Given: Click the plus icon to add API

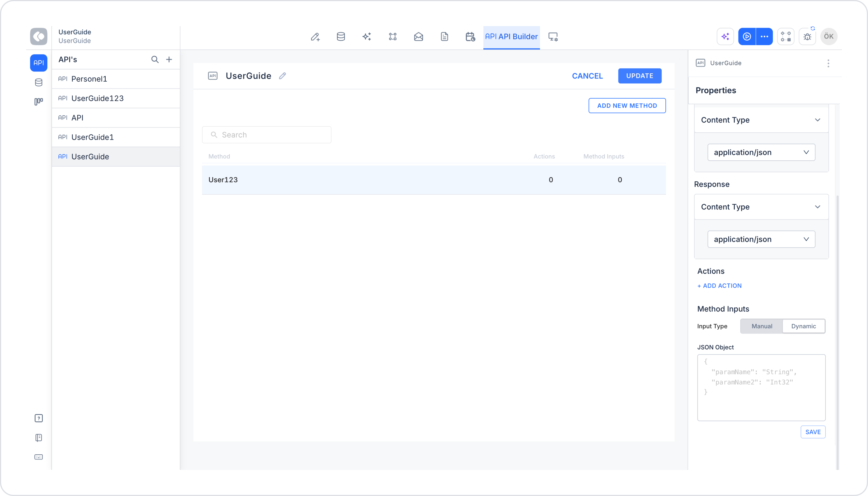Looking at the screenshot, I should (x=169, y=59).
